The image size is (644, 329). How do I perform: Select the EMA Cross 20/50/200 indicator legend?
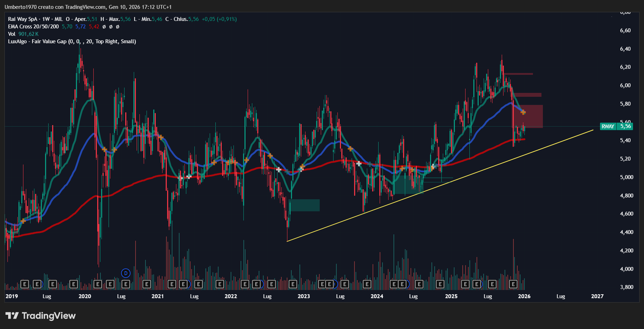pos(33,27)
